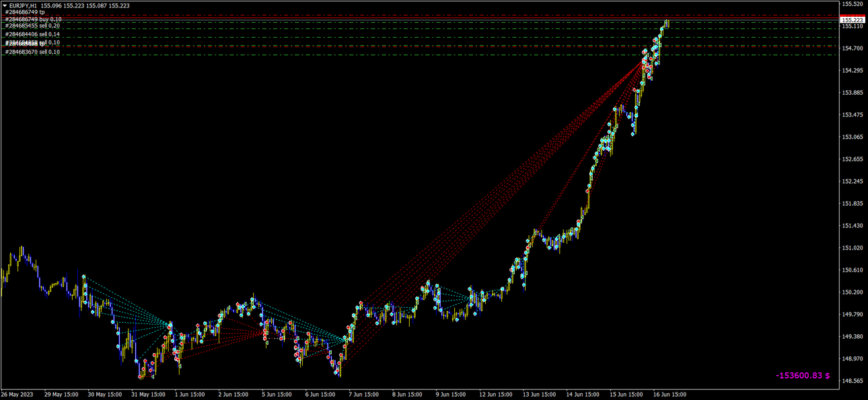Screen dimensions: 868x400
Task: Click the current price tag 155.223
Action: [x=853, y=21]
